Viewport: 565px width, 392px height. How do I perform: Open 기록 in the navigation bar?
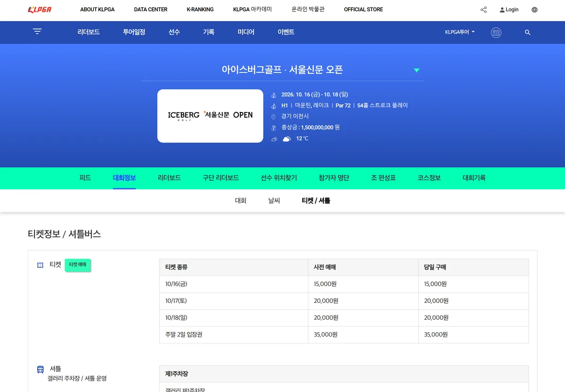coord(209,32)
